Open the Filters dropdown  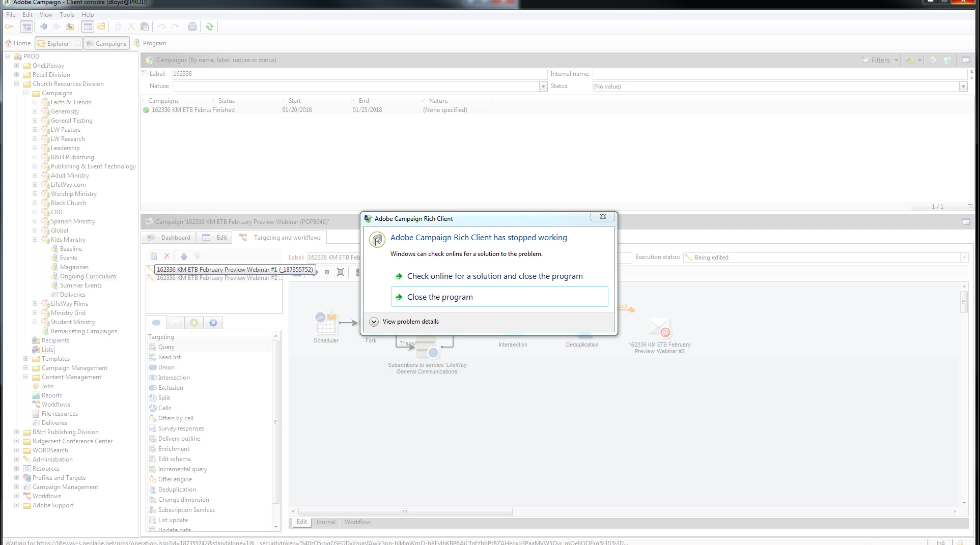880,60
